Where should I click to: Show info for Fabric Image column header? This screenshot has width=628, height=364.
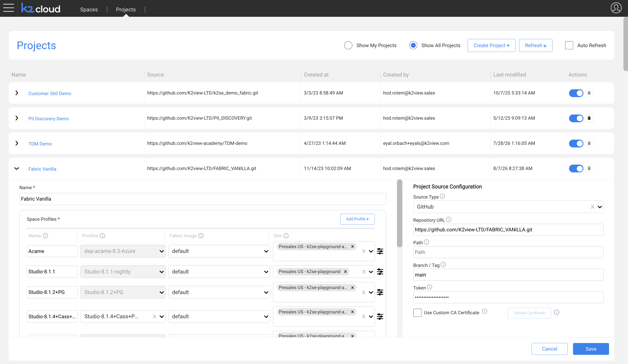pos(201,236)
